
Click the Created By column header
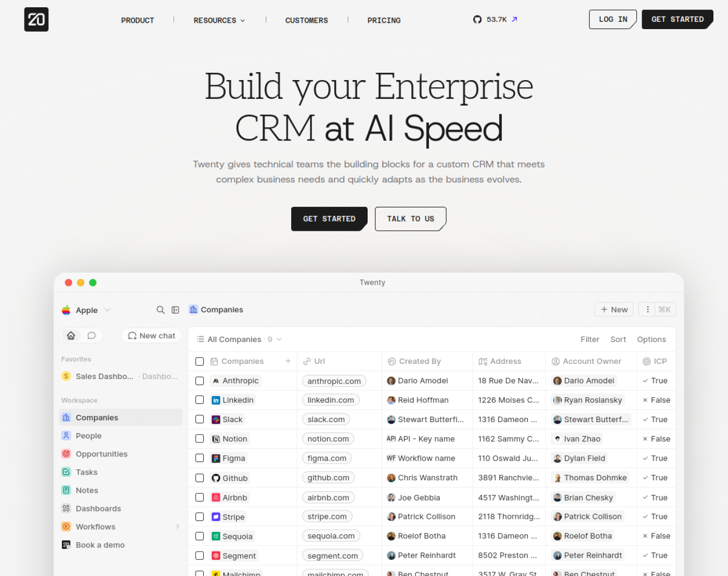[x=427, y=361]
